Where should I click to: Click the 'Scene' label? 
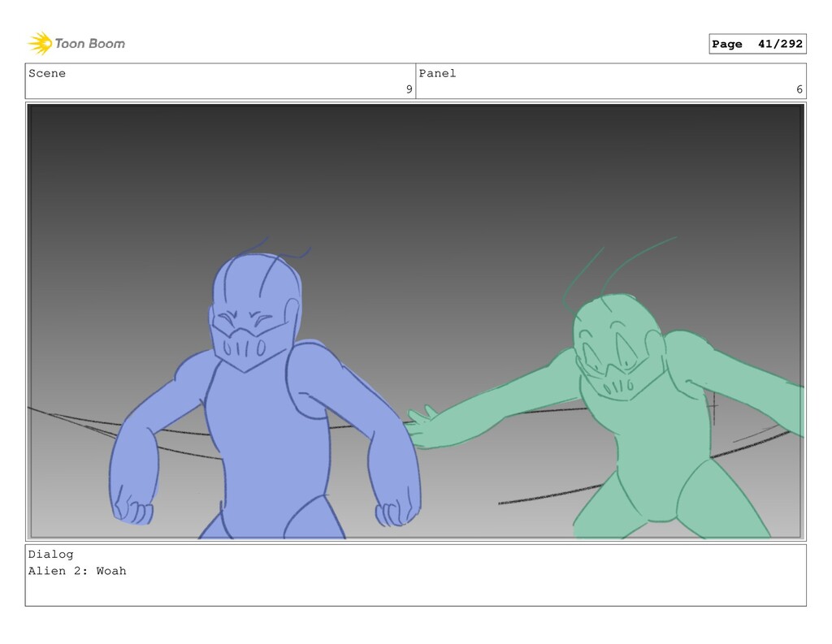click(47, 73)
